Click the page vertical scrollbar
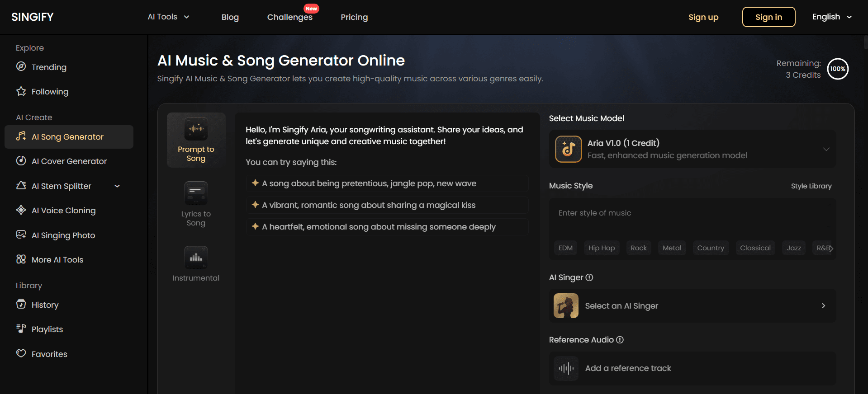Screen dimensions: 868x394 click(x=866, y=42)
